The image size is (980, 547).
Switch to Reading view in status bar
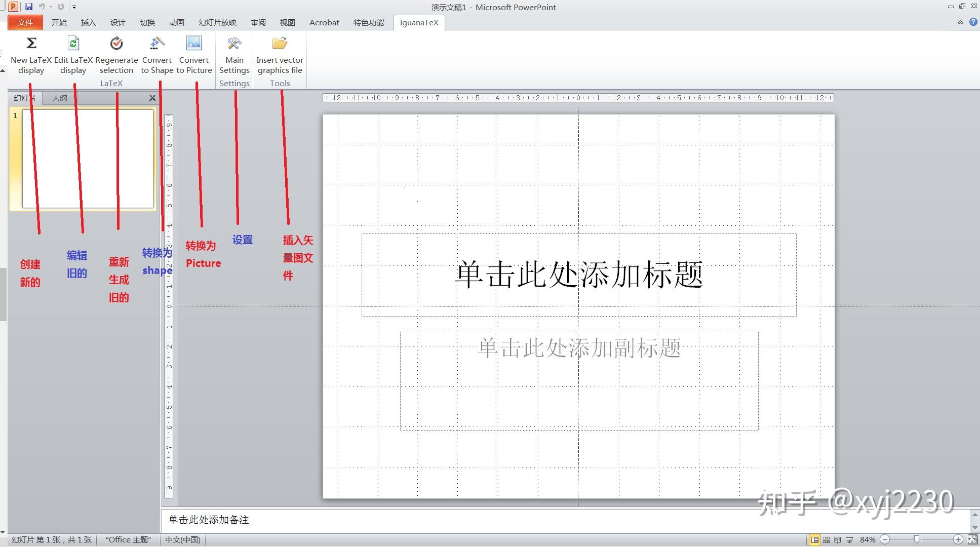[x=836, y=539]
